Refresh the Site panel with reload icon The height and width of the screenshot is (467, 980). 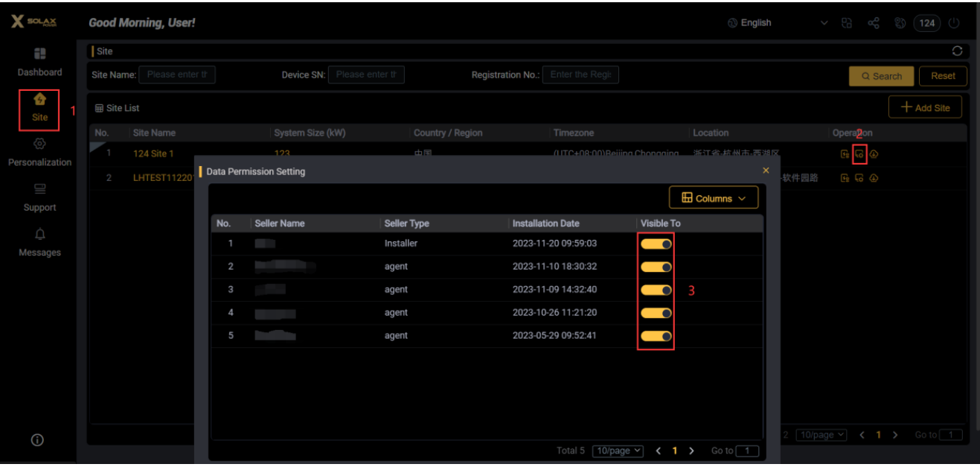tap(957, 51)
